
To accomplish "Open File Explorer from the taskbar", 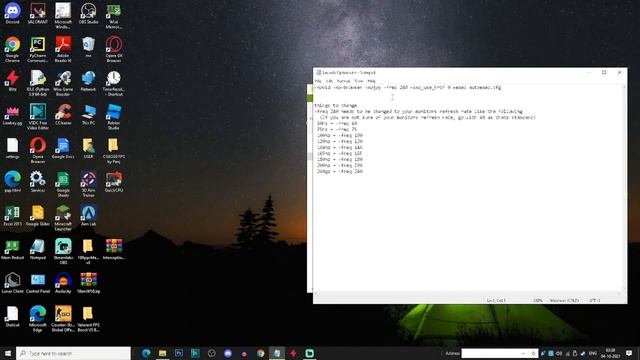I will 162,353.
